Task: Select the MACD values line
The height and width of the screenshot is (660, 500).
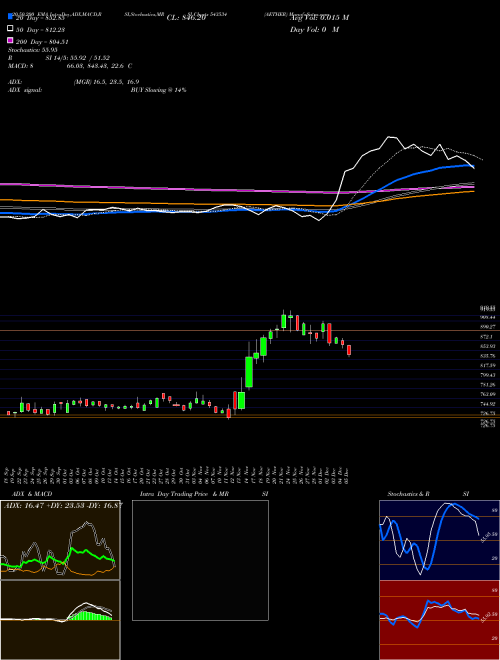Action: (x=70, y=66)
